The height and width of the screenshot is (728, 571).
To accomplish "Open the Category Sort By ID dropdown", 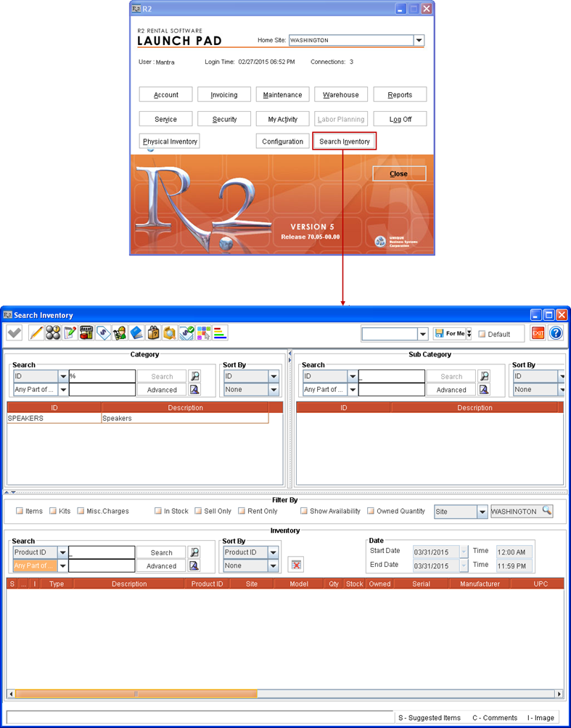I will [x=274, y=377].
